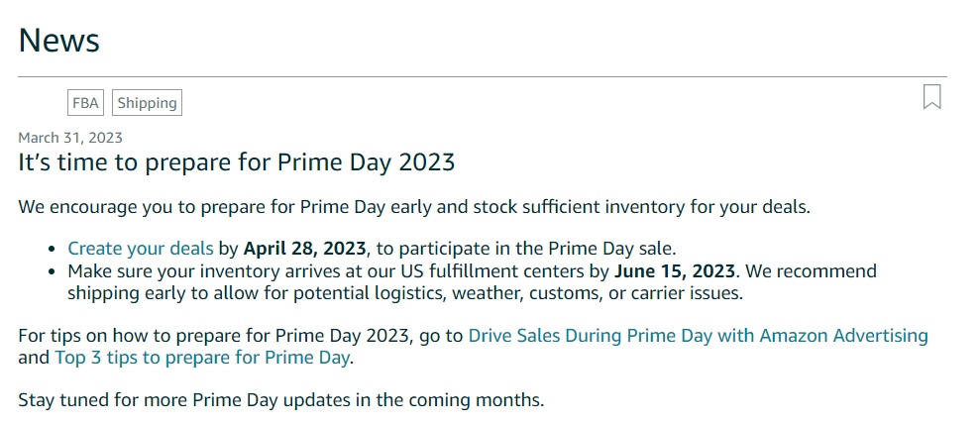Image resolution: width=980 pixels, height=424 pixels.
Task: Click the bold April 28, 2023 deadline
Action: [x=305, y=248]
